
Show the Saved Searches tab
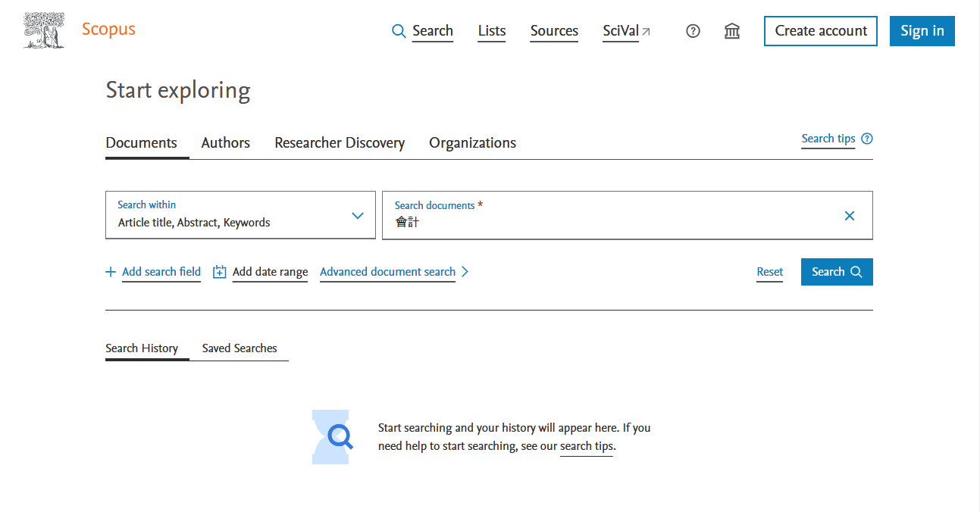(240, 348)
